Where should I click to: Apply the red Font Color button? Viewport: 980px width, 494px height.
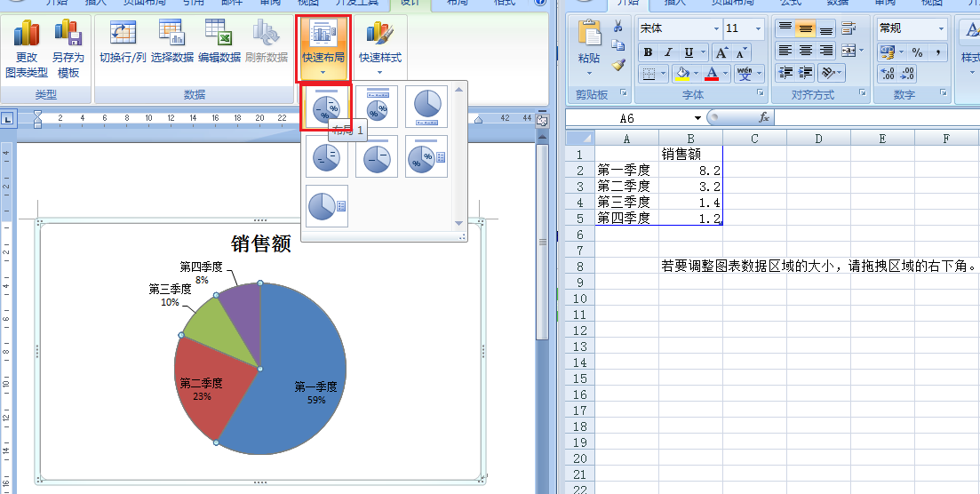(712, 74)
